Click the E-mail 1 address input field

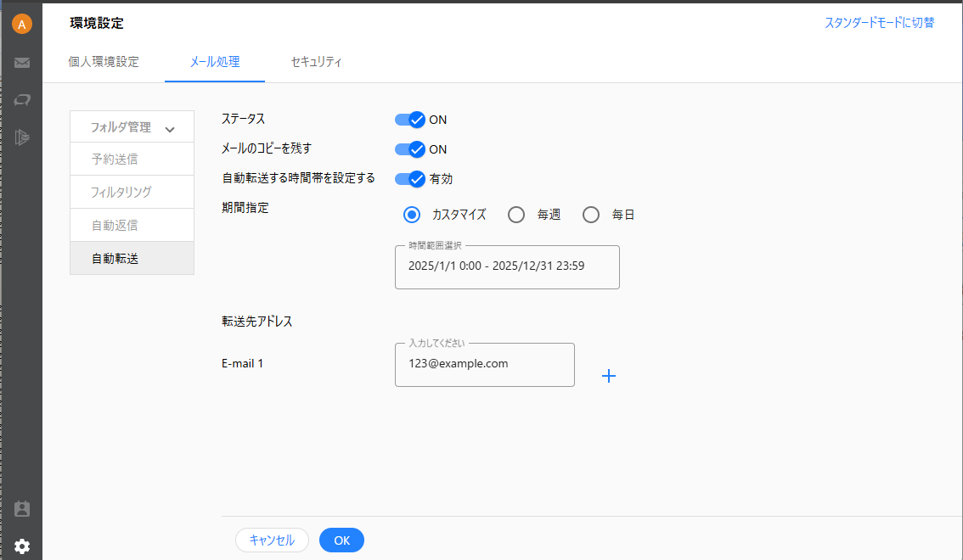click(x=485, y=364)
